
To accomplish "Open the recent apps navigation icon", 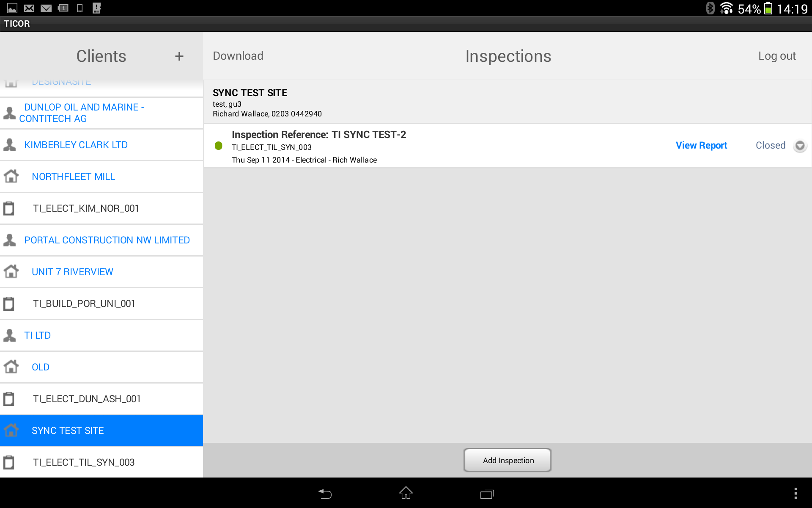I will pyautogui.click(x=487, y=494).
